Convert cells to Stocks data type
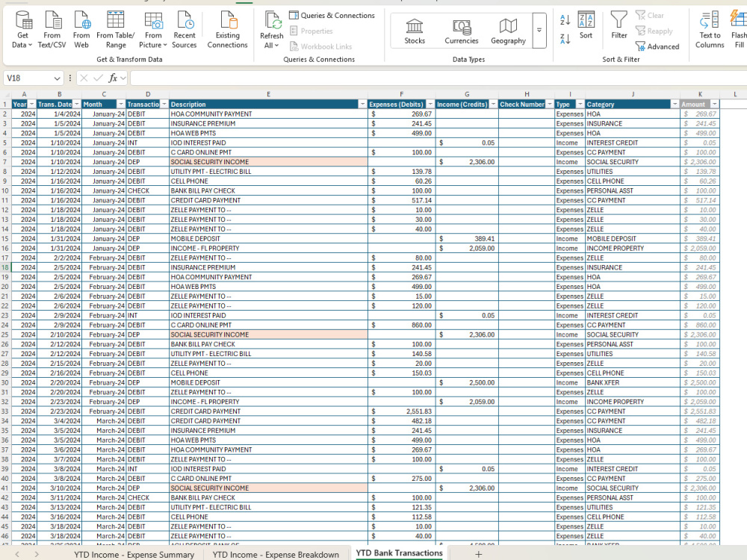747x560 pixels. click(415, 31)
